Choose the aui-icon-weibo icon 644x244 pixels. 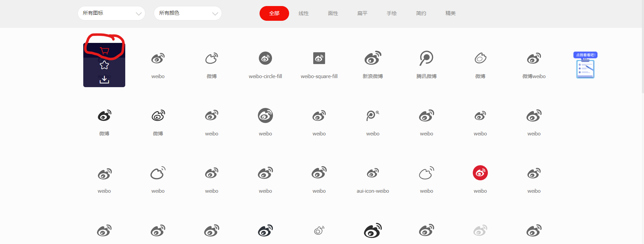[373, 173]
